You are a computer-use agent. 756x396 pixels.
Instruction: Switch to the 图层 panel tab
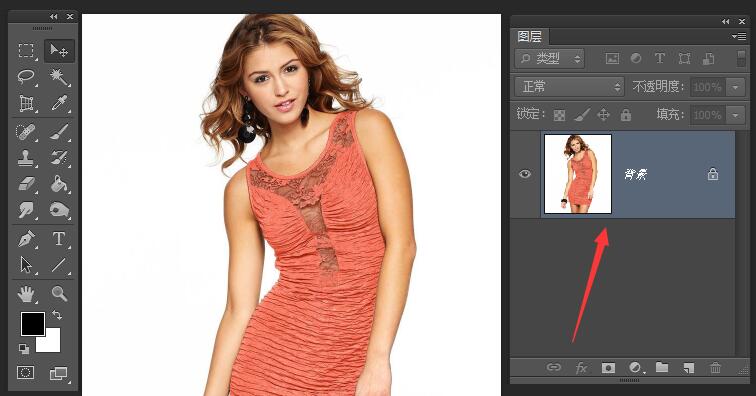(x=529, y=37)
